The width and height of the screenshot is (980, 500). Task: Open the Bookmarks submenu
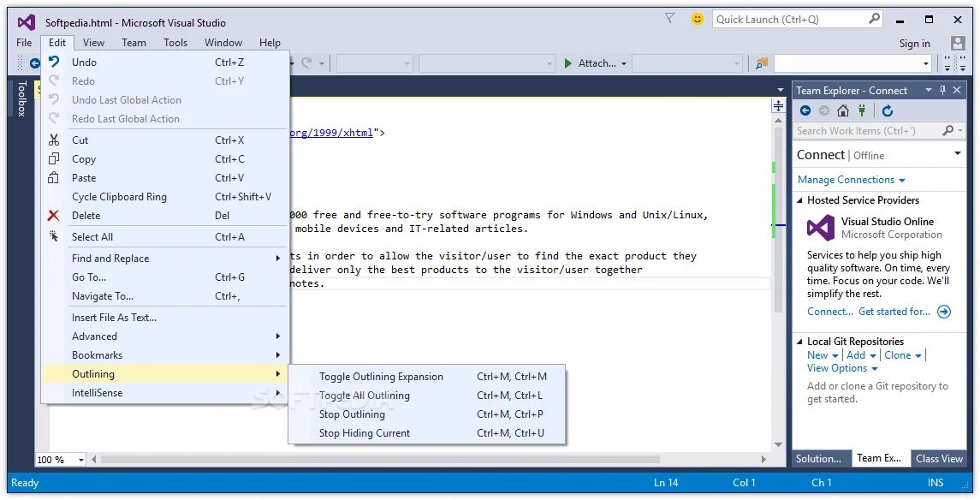tap(163, 355)
